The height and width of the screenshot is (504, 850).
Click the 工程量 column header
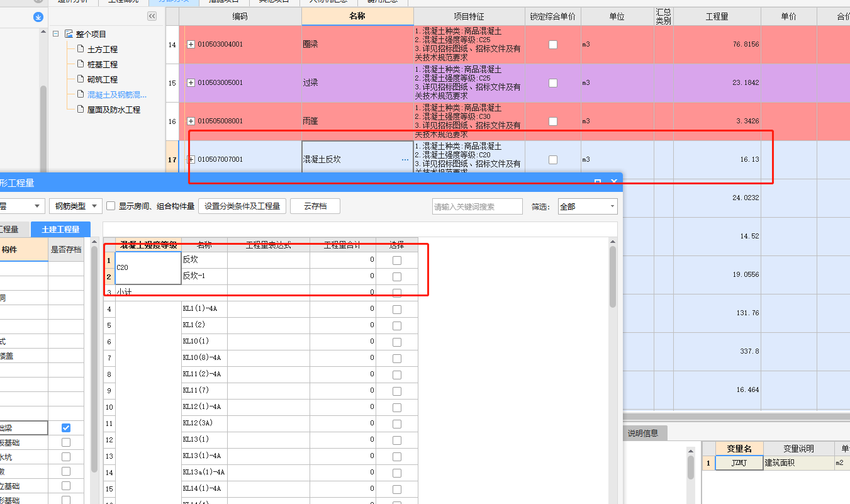click(717, 16)
